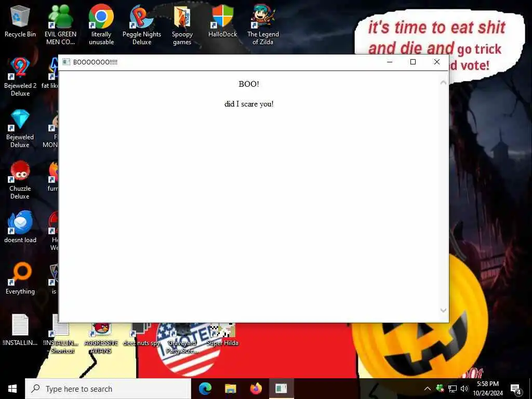Screen dimensions: 532x399
Task: Open Chuzzle Deluxe desktop shortcut
Action: point(20,180)
